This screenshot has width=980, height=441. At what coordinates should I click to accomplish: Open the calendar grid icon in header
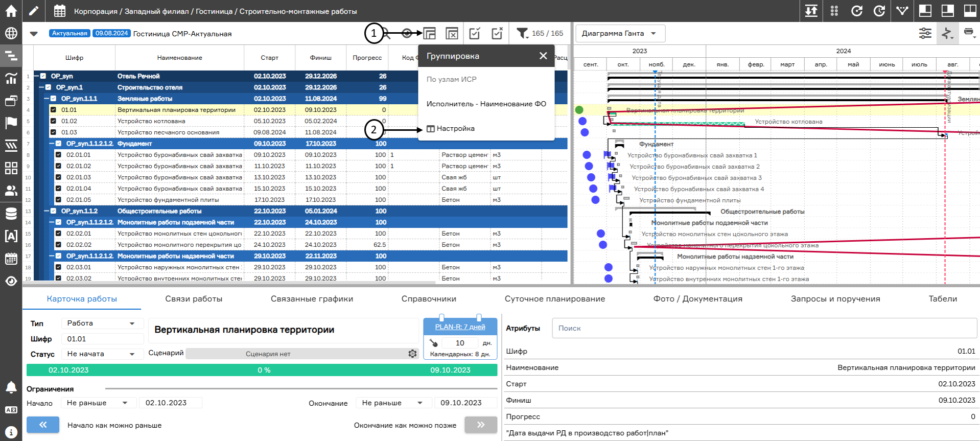point(60,11)
